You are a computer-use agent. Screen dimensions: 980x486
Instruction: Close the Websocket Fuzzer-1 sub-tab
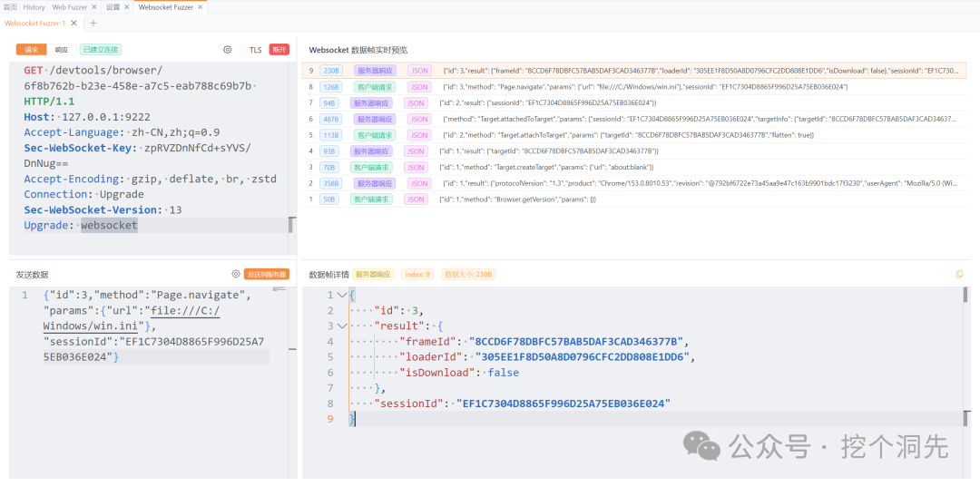tap(73, 23)
